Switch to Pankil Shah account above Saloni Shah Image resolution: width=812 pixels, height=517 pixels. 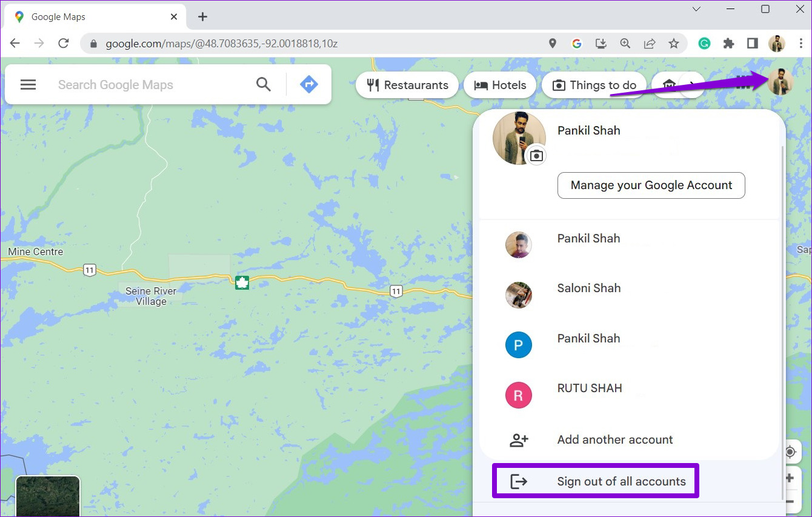point(628,245)
